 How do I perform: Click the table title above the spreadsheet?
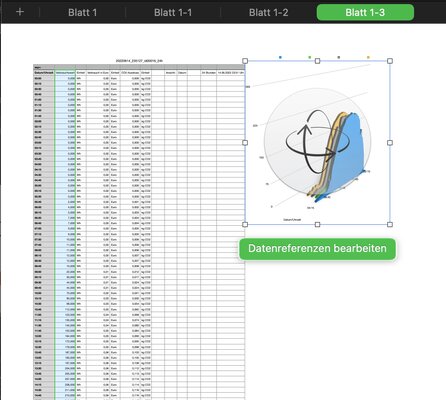(139, 61)
